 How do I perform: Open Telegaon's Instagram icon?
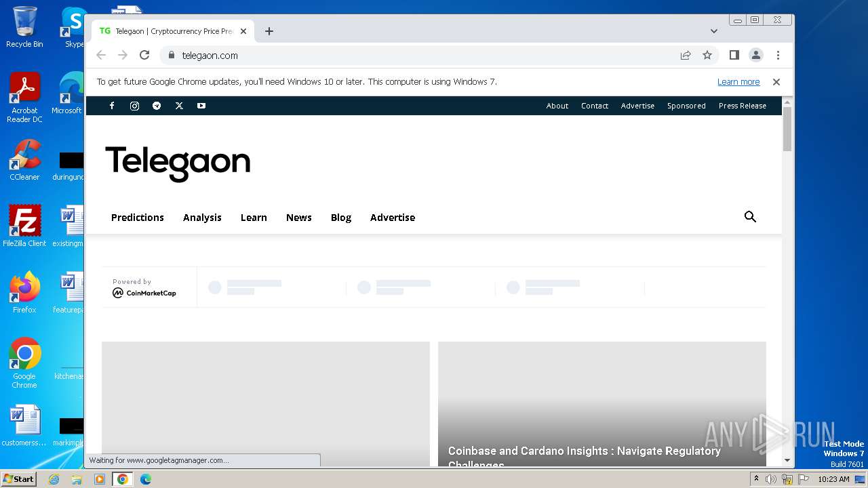(134, 106)
